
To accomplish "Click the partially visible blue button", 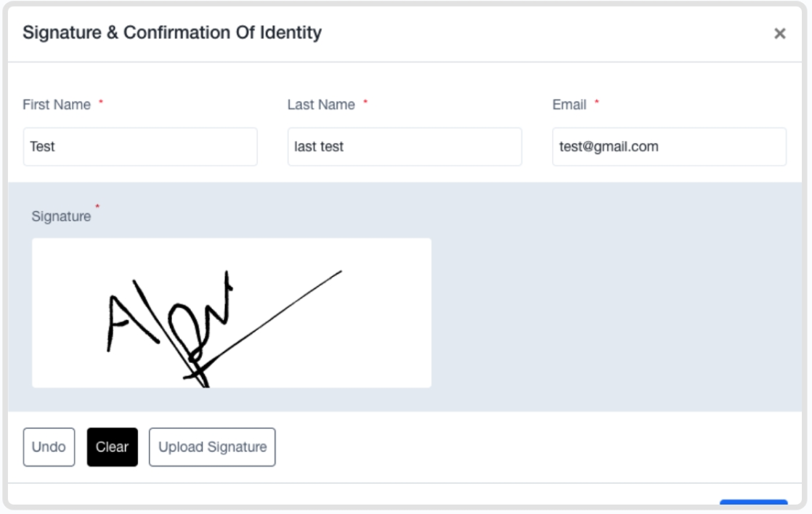I will point(753,502).
